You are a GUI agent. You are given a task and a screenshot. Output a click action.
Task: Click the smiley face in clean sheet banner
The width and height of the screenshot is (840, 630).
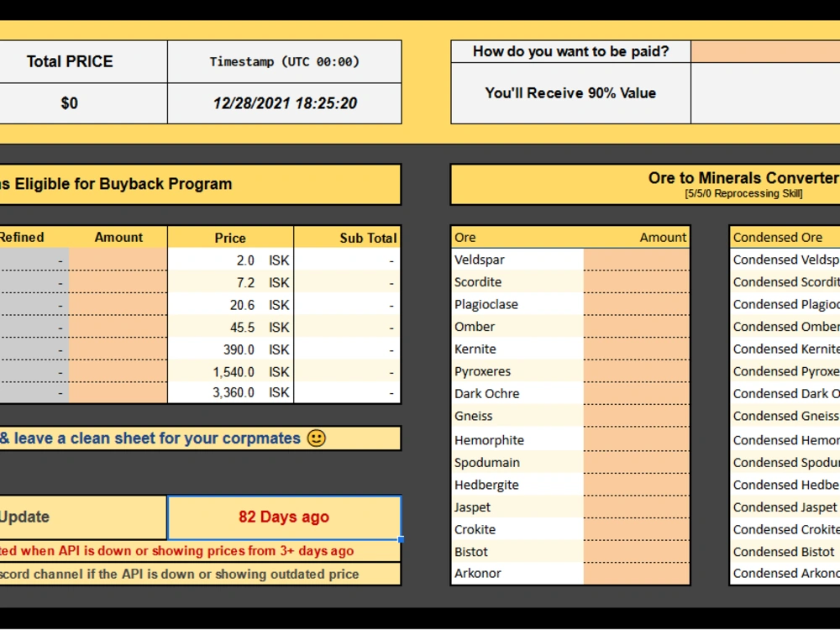point(316,438)
